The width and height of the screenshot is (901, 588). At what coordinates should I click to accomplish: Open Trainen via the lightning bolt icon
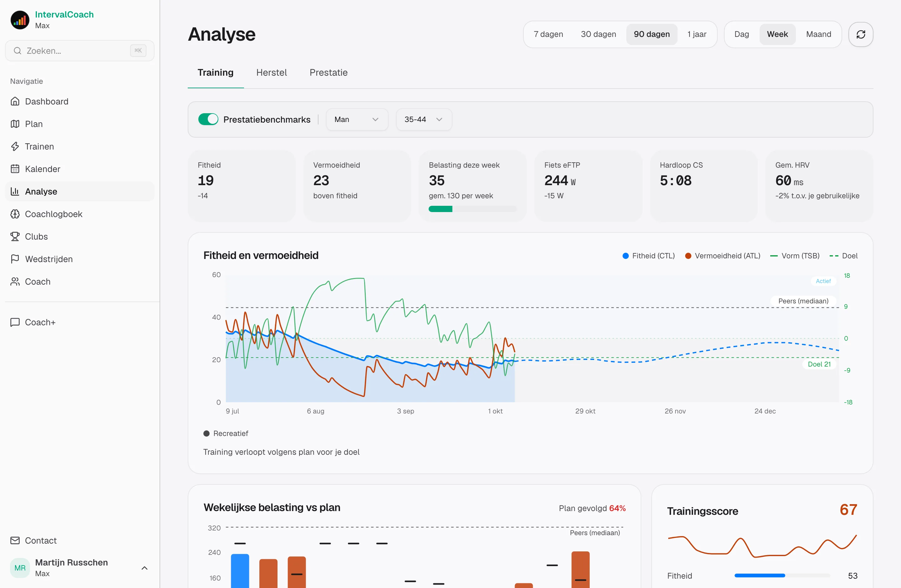click(15, 146)
